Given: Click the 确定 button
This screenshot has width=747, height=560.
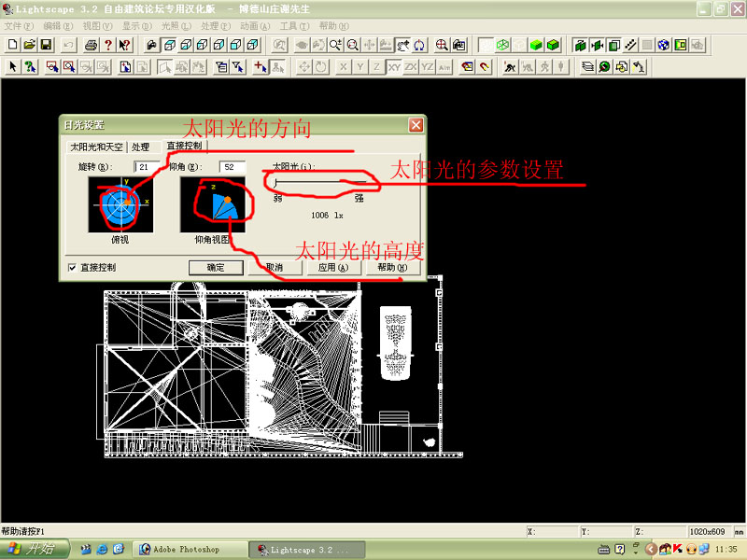Looking at the screenshot, I should coord(216,268).
